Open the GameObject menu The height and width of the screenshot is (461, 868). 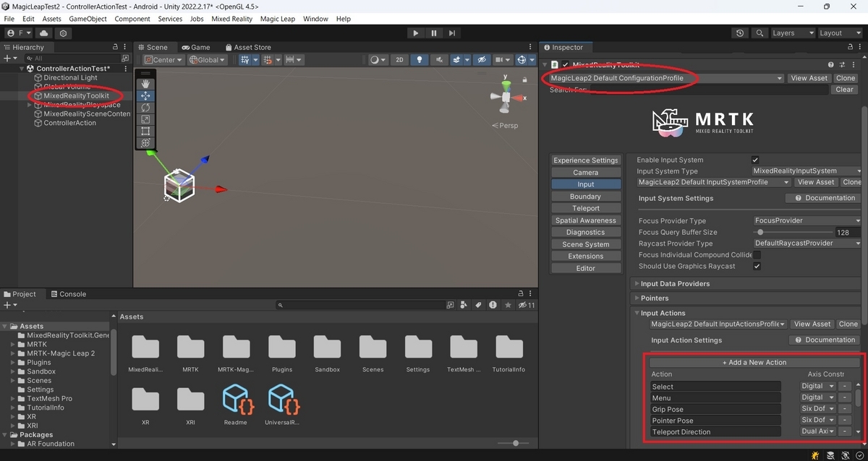(x=88, y=19)
